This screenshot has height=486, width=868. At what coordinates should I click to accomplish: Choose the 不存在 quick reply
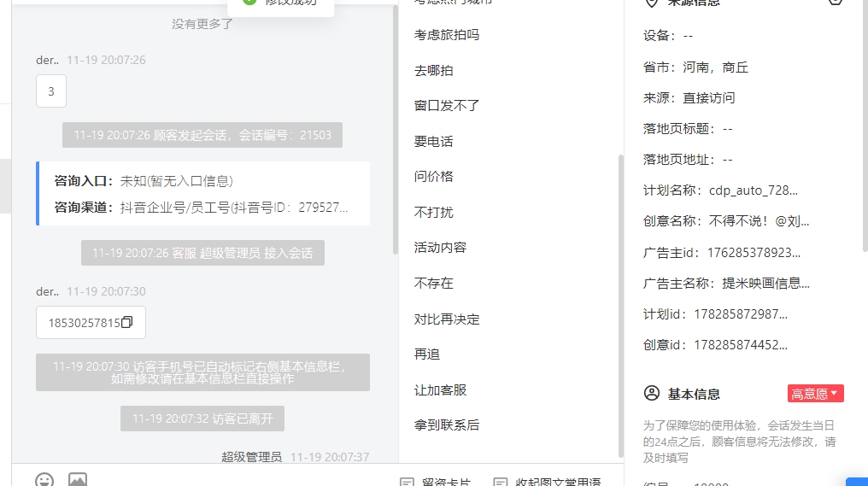click(x=433, y=283)
